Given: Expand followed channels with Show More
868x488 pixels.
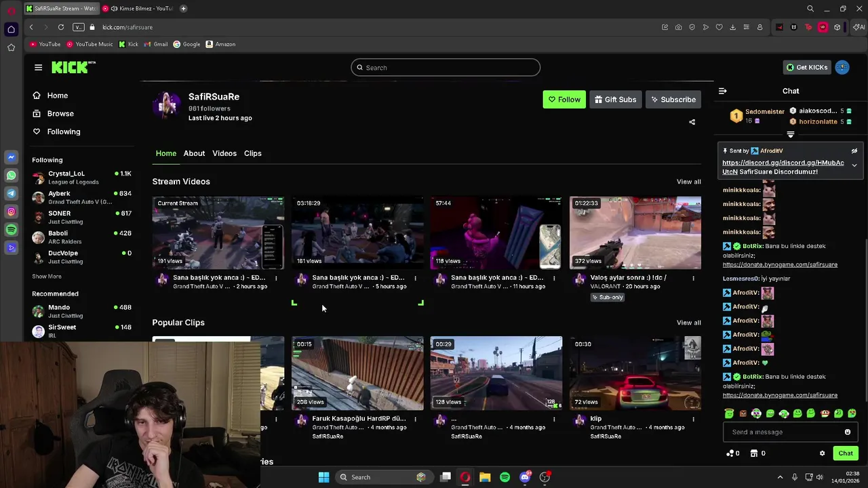Looking at the screenshot, I should [47, 277].
